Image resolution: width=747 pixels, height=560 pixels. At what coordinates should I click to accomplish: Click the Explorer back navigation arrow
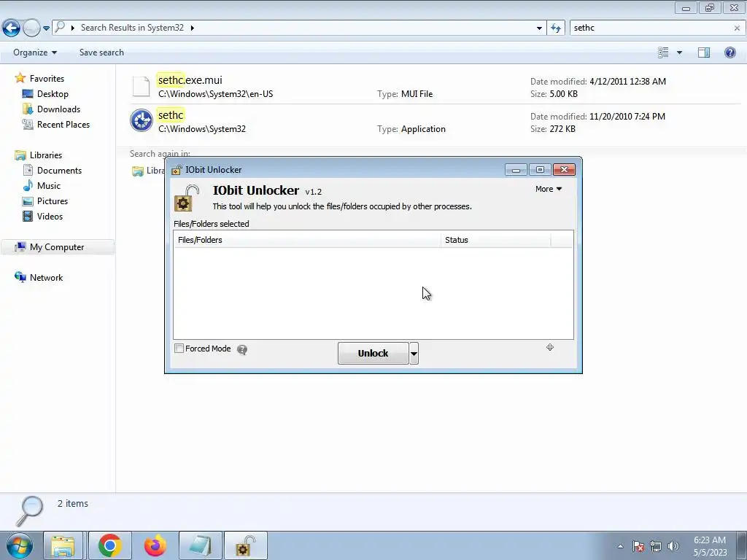coord(12,28)
